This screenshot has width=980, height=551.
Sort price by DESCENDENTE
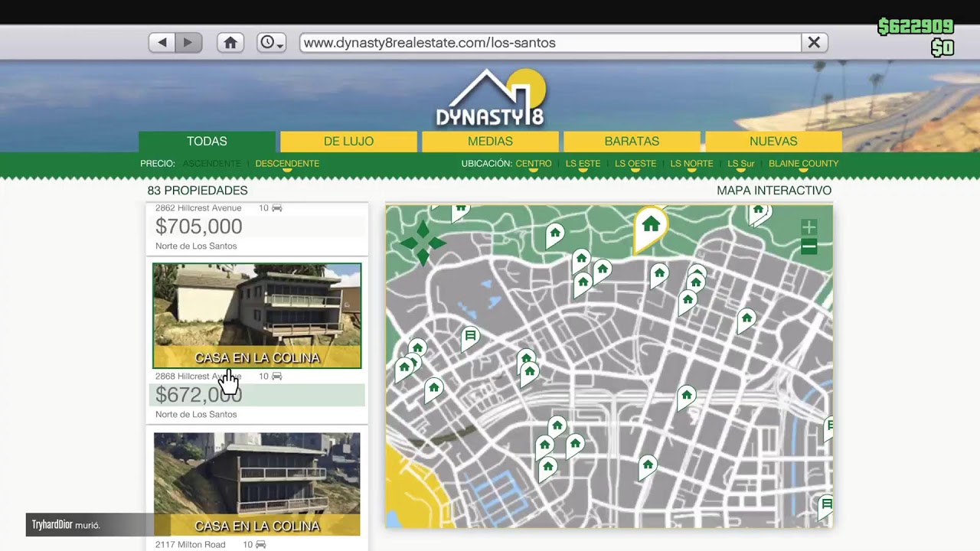click(x=287, y=164)
